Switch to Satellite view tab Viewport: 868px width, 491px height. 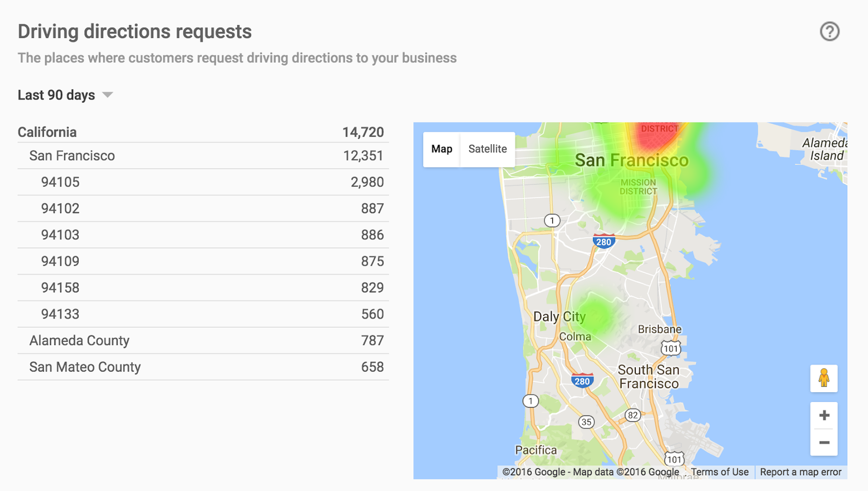coord(488,149)
